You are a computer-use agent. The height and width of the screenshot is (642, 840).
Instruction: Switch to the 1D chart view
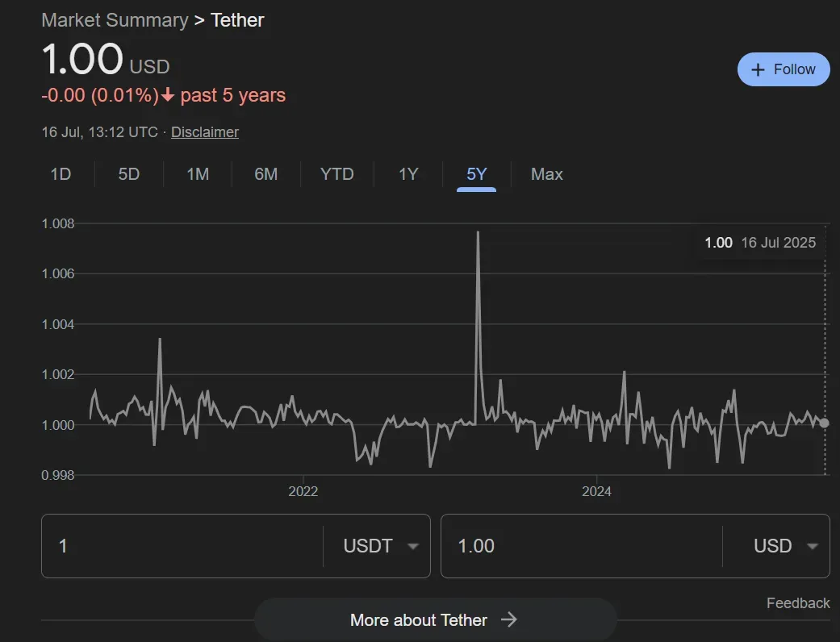[x=60, y=174]
